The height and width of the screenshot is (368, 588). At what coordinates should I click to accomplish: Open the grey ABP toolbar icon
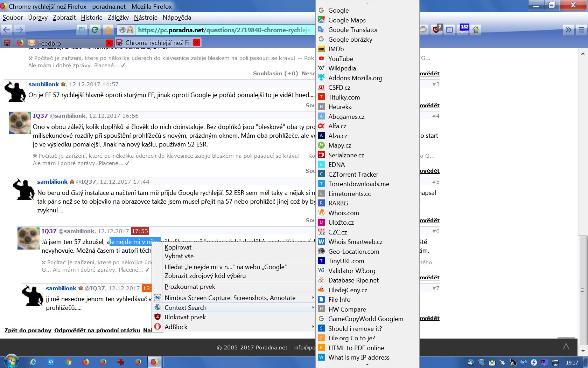coord(423,30)
